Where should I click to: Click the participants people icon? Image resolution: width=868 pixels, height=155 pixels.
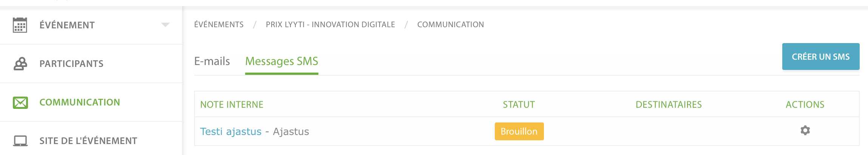click(20, 64)
